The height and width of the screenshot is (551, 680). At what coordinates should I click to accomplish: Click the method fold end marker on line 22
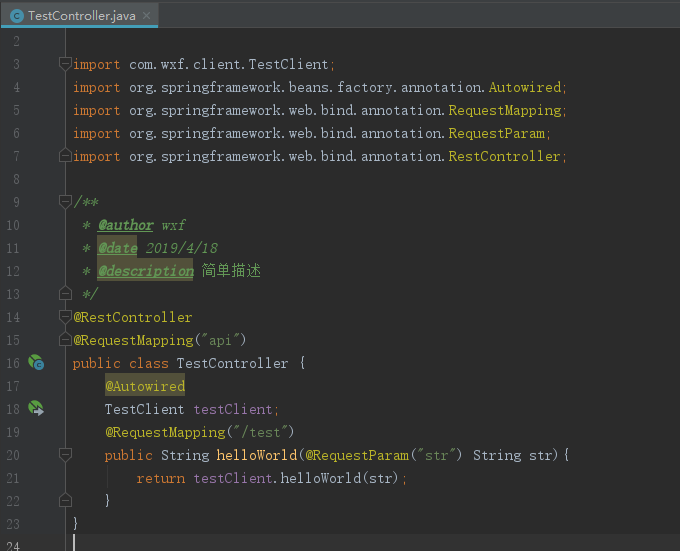pos(65,501)
